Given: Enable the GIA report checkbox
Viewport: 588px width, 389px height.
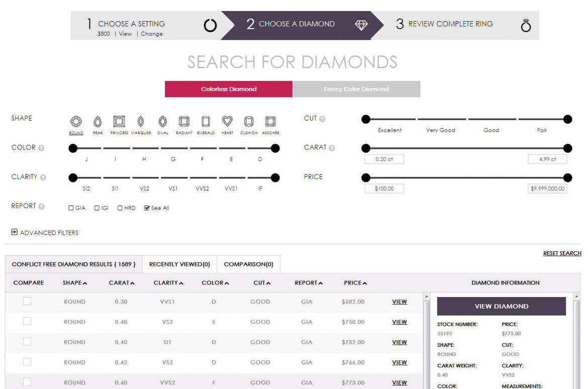Looking at the screenshot, I should 70,208.
